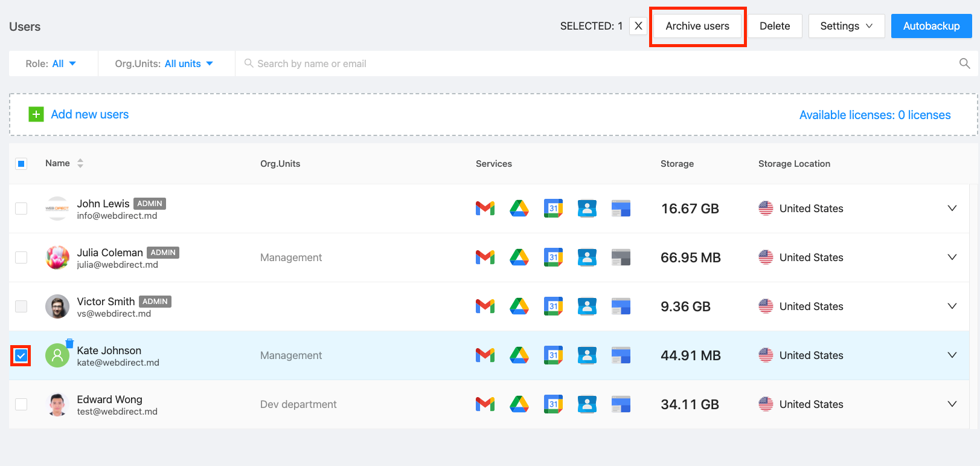This screenshot has width=980, height=466.
Task: Open the Available licenses link
Action: pos(874,115)
